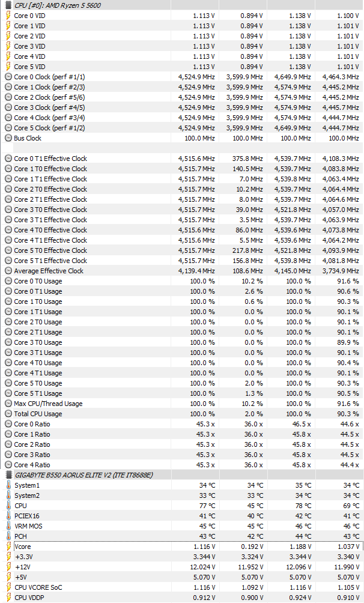The image size is (364, 603).
Task: Click the lightning bolt icon for Core 0 VID
Action: coord(8,16)
